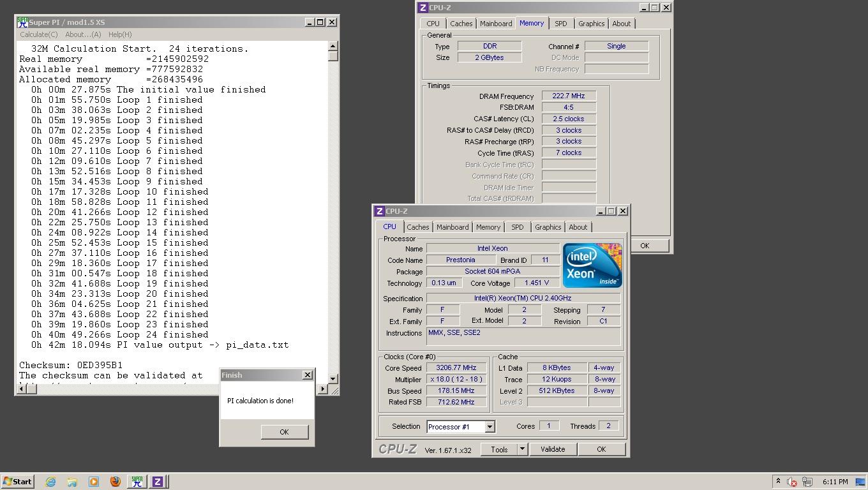Click Cycle Time value 7 clocks
Screen dimensions: 868x490
coord(569,152)
